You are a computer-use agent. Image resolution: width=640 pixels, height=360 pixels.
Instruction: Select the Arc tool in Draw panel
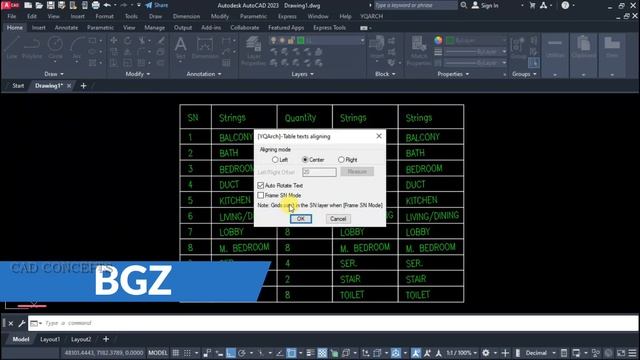coord(77,48)
